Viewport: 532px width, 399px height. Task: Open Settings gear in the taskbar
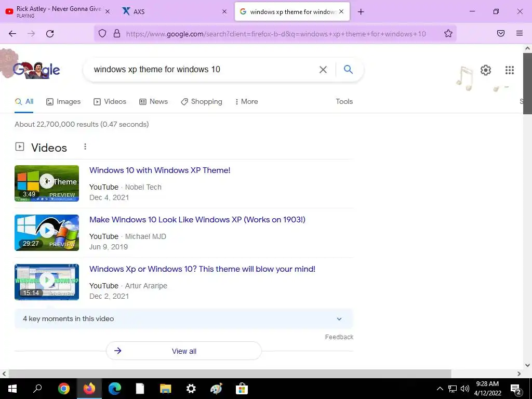tap(191, 389)
